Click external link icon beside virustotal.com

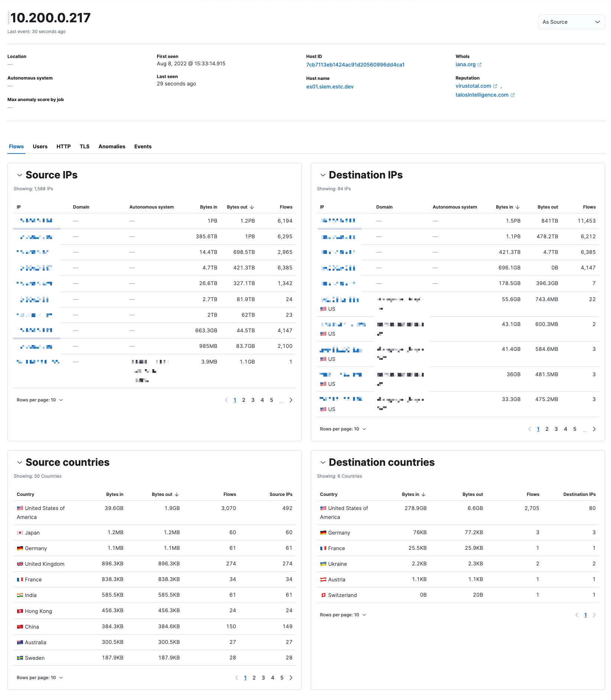click(x=495, y=86)
